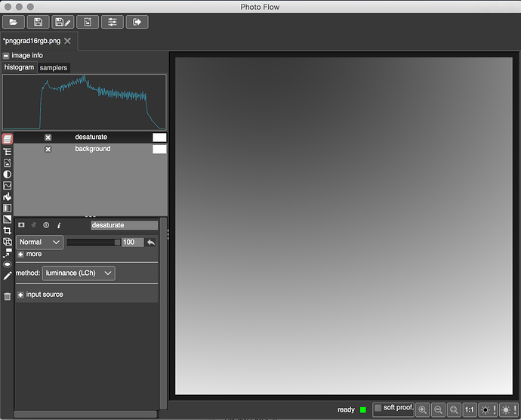Click the circled exclamation icon beside the pin

pyautogui.click(x=46, y=225)
